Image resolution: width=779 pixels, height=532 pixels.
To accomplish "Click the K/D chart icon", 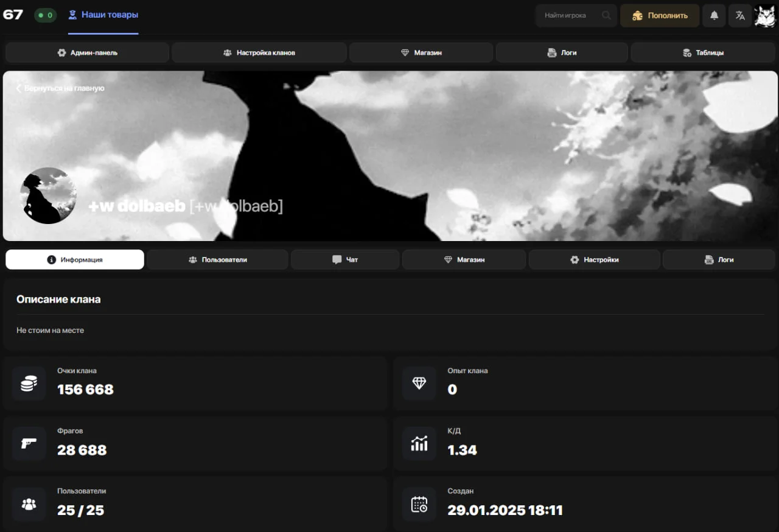I will [419, 444].
